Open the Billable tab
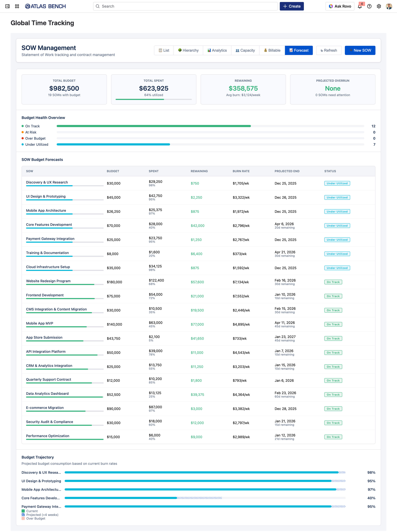 (x=272, y=50)
